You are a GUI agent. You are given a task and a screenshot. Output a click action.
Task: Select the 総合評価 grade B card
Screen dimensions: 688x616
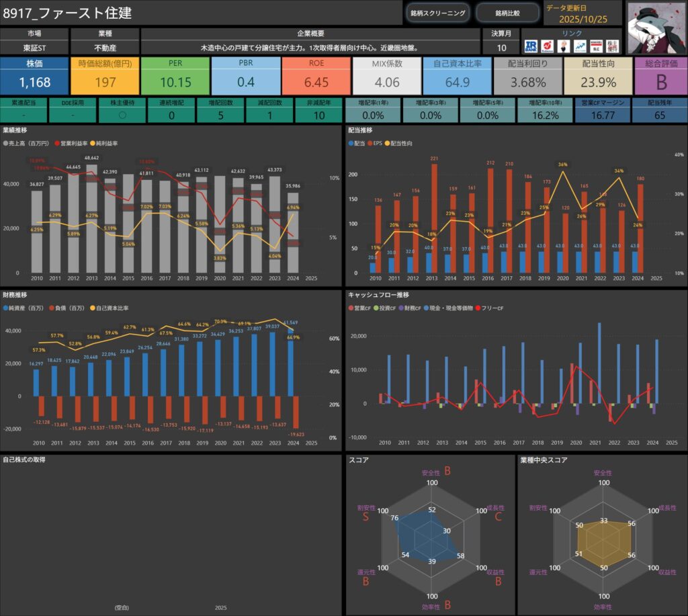(661, 76)
